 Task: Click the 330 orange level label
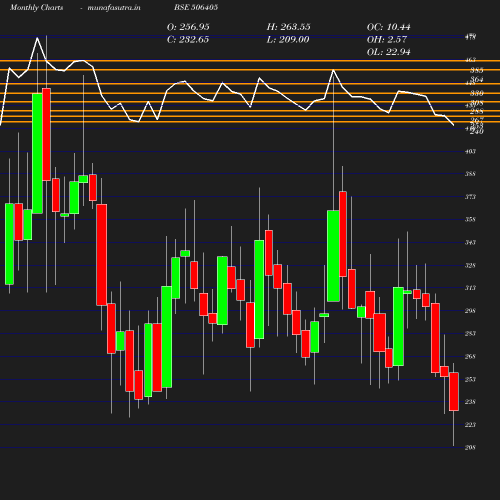477,93
